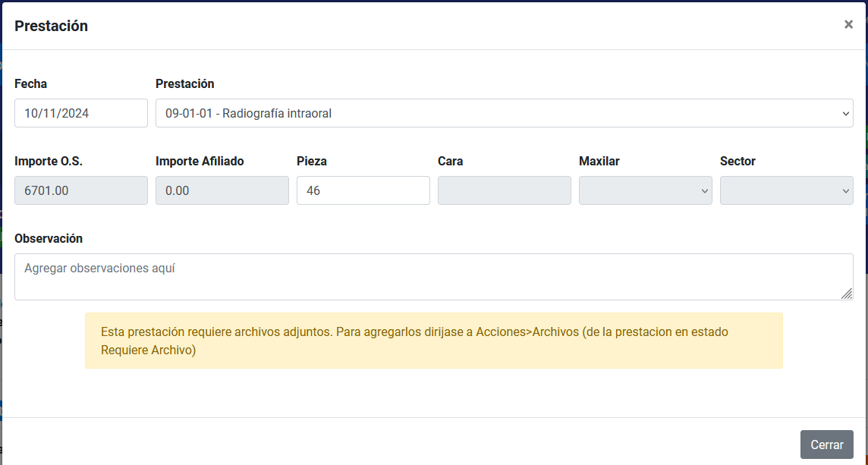
Task: Click the Observación label
Action: coord(49,238)
